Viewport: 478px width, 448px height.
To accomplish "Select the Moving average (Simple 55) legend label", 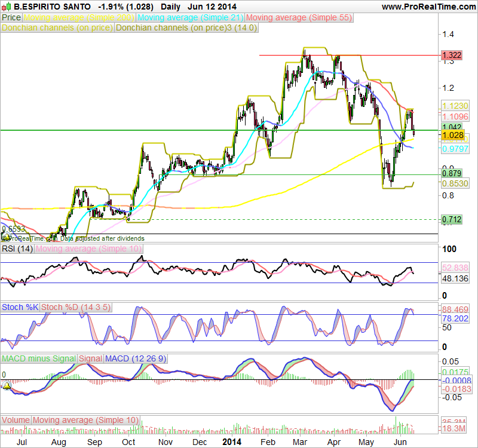I will pos(299,18).
